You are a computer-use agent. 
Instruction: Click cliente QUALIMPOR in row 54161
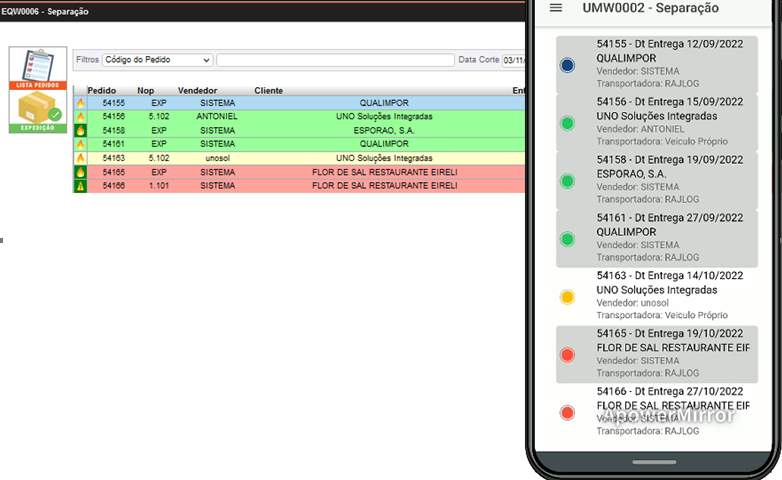tap(384, 144)
